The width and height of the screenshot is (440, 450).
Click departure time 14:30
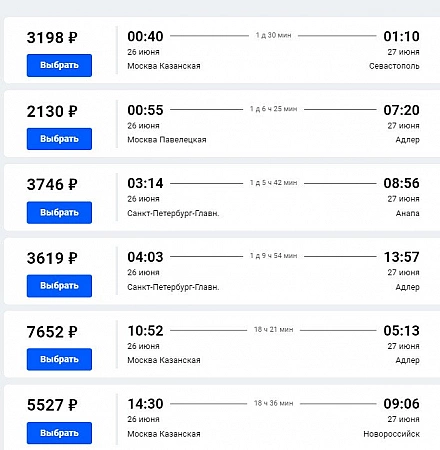click(145, 404)
